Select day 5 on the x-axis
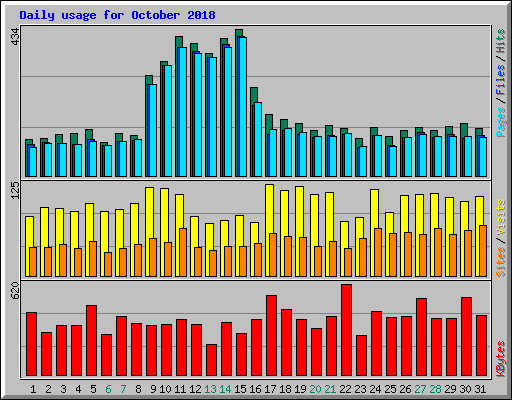 [93, 389]
